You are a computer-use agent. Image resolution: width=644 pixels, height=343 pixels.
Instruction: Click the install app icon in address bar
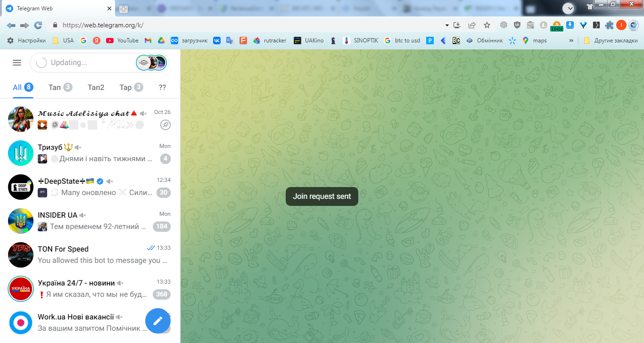(457, 25)
